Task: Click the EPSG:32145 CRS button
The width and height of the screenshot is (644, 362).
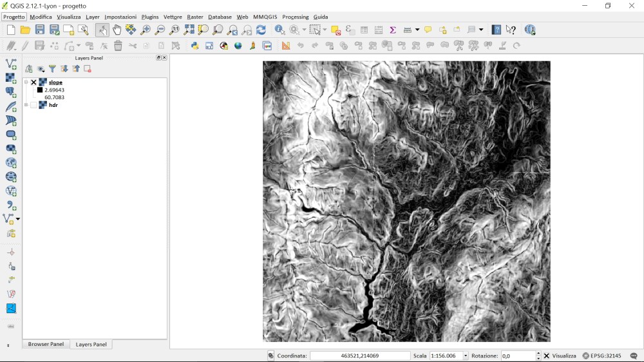Action: pyautogui.click(x=601, y=356)
